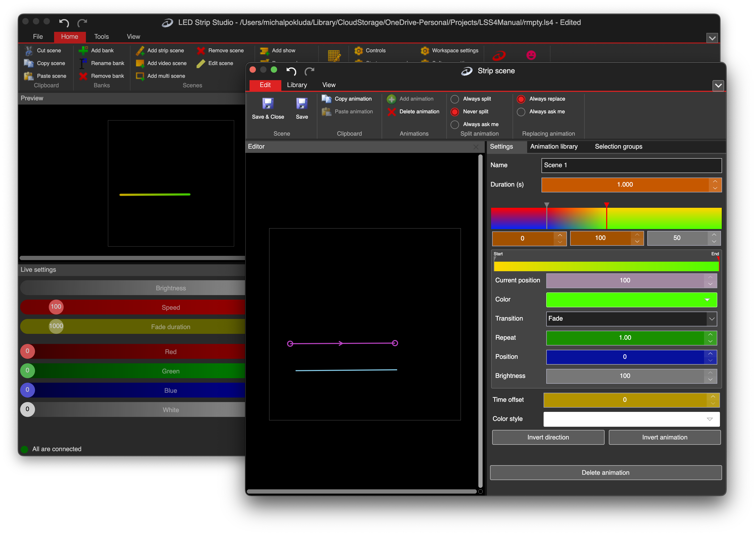
Task: Click the Edit tab in Strip scene
Action: tap(265, 85)
